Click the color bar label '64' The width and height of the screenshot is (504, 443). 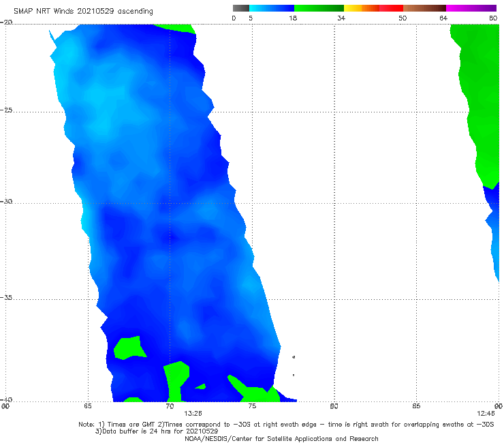(443, 18)
